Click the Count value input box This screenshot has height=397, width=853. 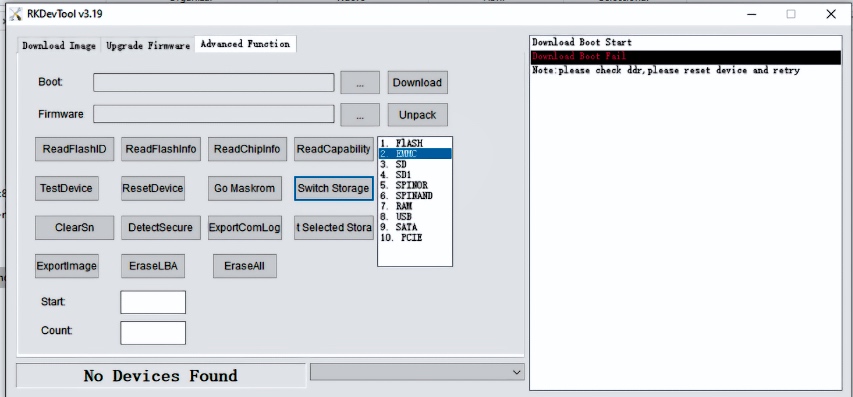coord(153,333)
